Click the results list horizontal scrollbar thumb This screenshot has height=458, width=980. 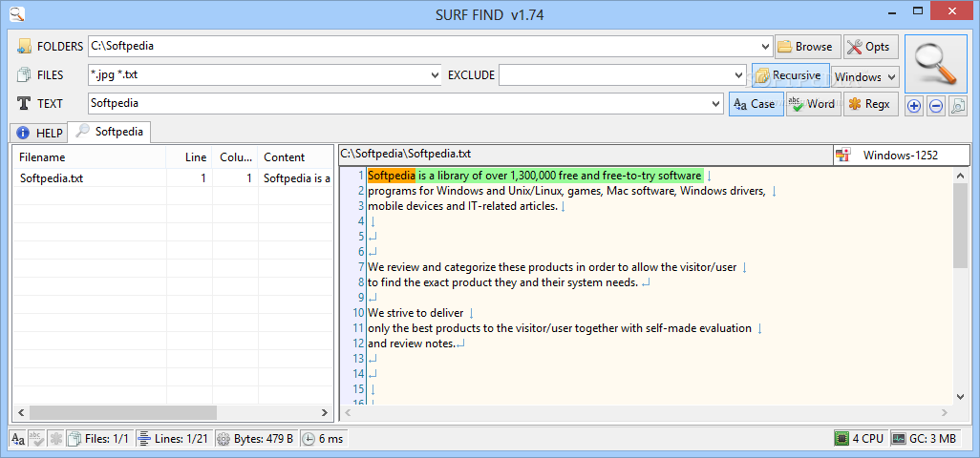pyautogui.click(x=122, y=412)
